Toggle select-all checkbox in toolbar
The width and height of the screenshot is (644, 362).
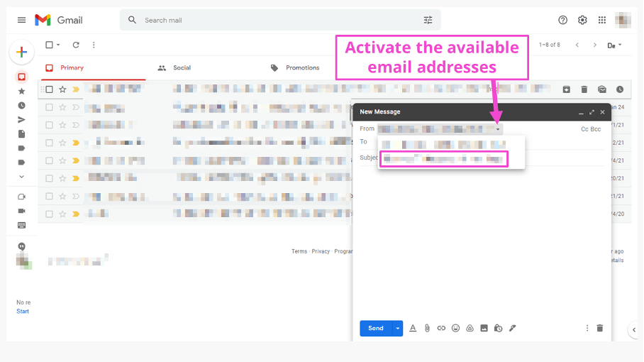point(49,45)
